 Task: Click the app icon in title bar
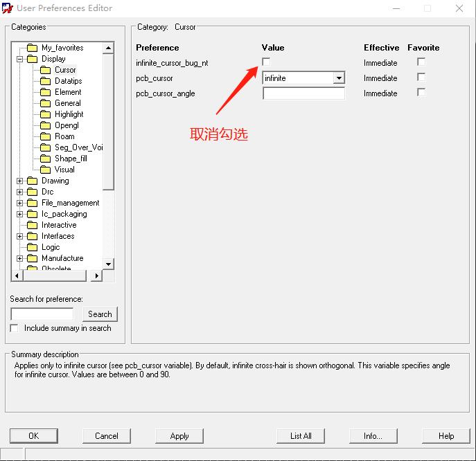tap(8, 8)
